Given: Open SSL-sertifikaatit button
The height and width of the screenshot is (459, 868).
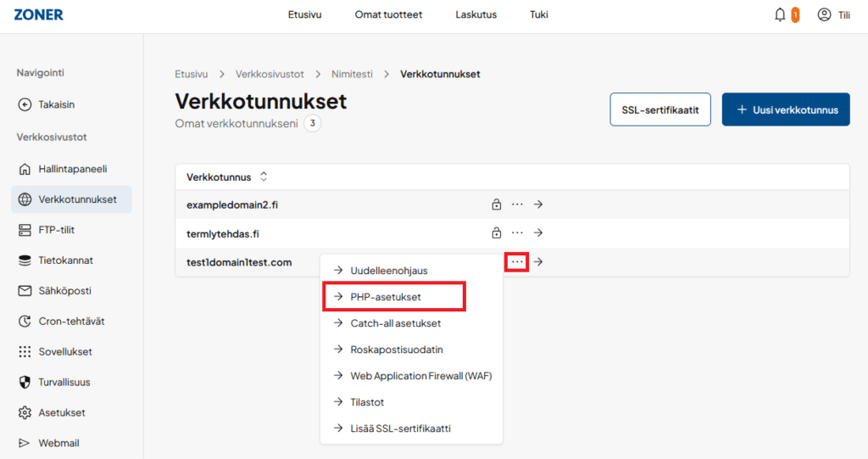Looking at the screenshot, I should click(x=659, y=109).
